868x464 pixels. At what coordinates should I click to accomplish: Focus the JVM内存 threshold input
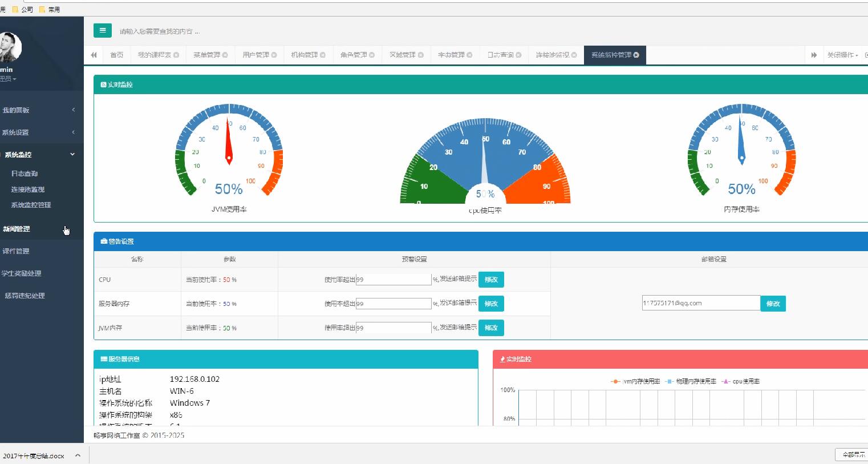click(x=394, y=328)
